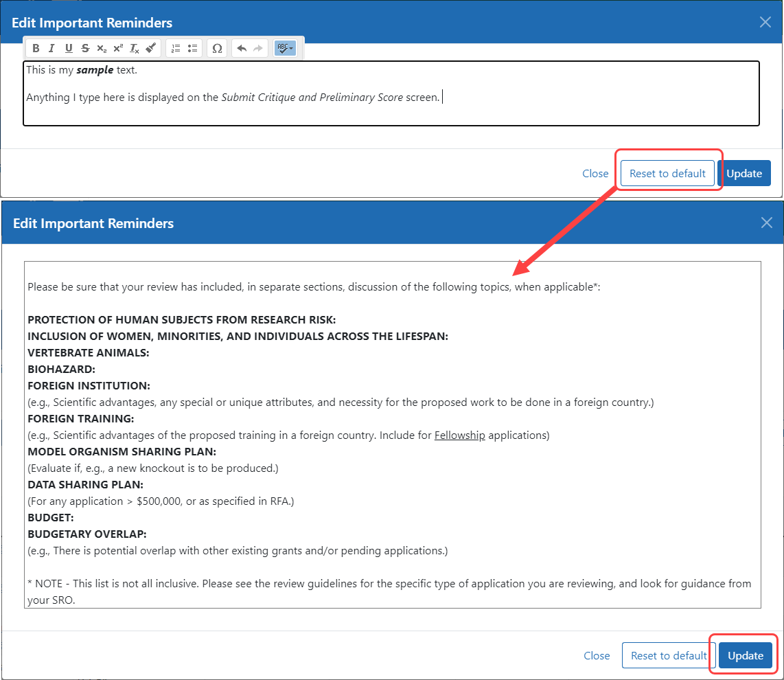784x680 pixels.
Task: Apply Superscript formatting icon
Action: pyautogui.click(x=118, y=48)
